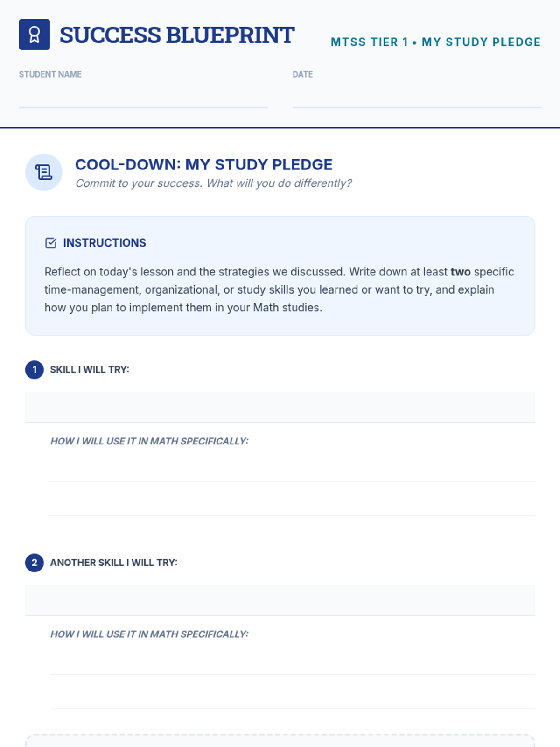Click the Cool-Down: My Study Pledge heading
Image resolution: width=560 pixels, height=747 pixels.
click(203, 164)
